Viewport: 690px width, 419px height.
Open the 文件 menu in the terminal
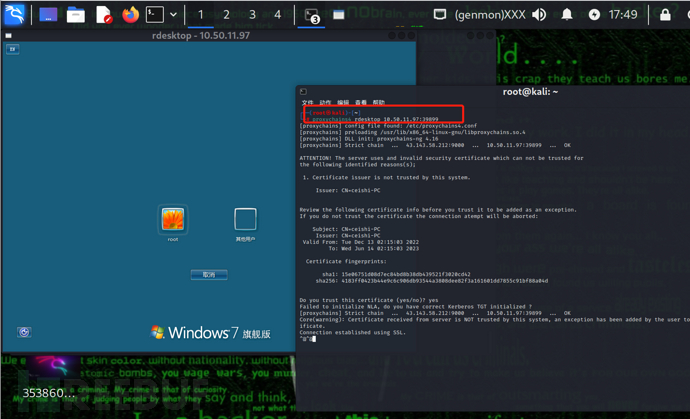point(307,103)
